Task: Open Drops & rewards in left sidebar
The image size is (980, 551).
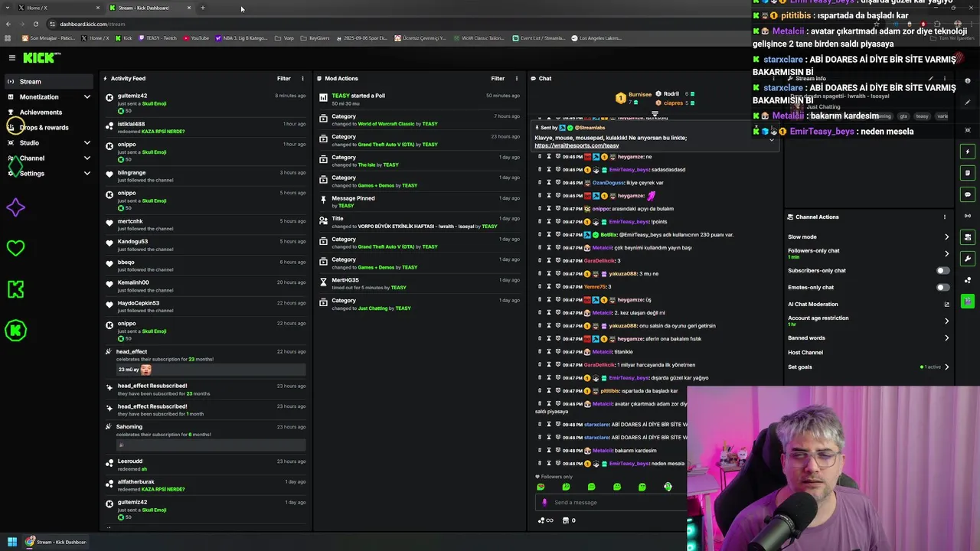Action: click(x=44, y=128)
